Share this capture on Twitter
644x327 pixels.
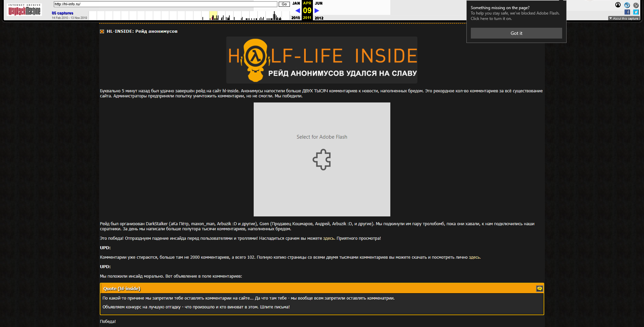pyautogui.click(x=636, y=12)
